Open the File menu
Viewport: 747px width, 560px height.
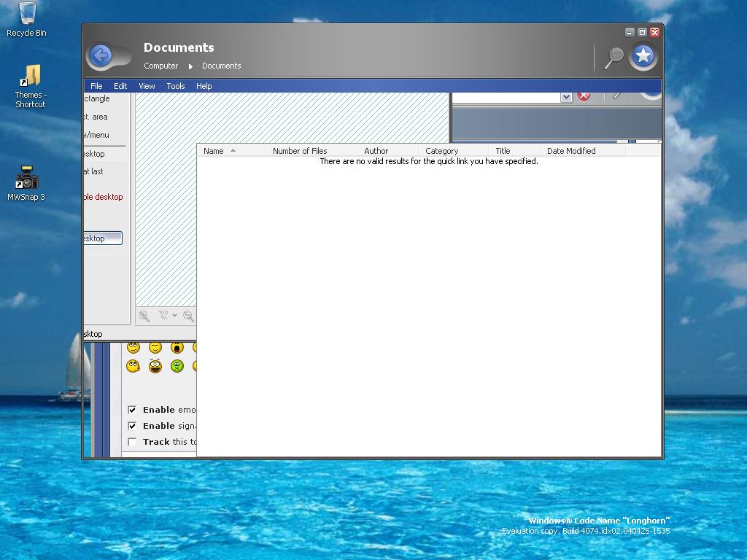click(x=96, y=86)
